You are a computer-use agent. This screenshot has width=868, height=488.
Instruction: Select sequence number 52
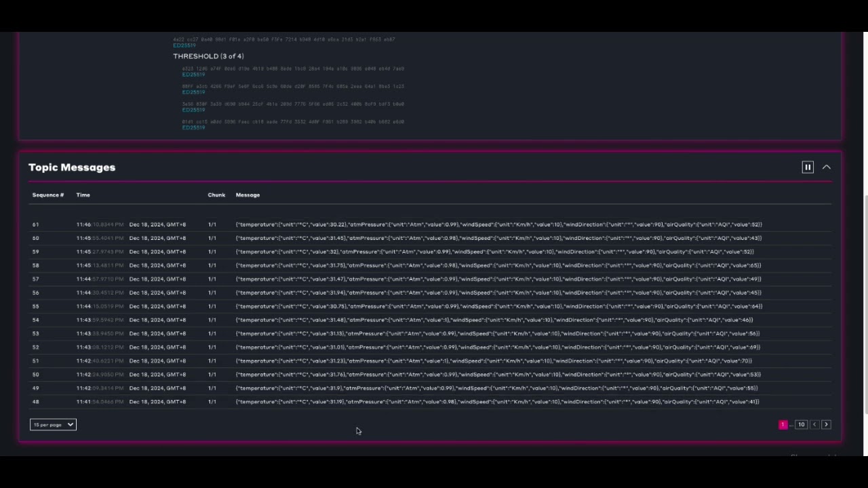point(35,347)
